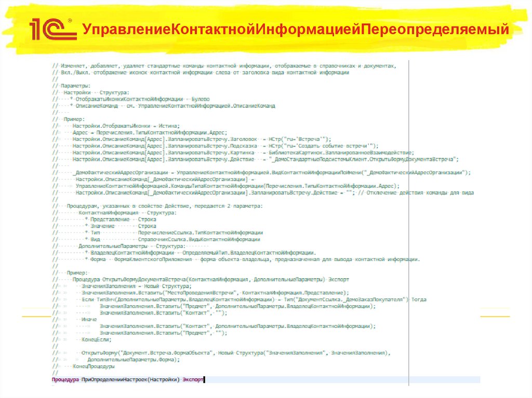This screenshot has height=398, width=532.
Task: Click the 'КонецПроцедуры' comment line
Action: click(84, 366)
